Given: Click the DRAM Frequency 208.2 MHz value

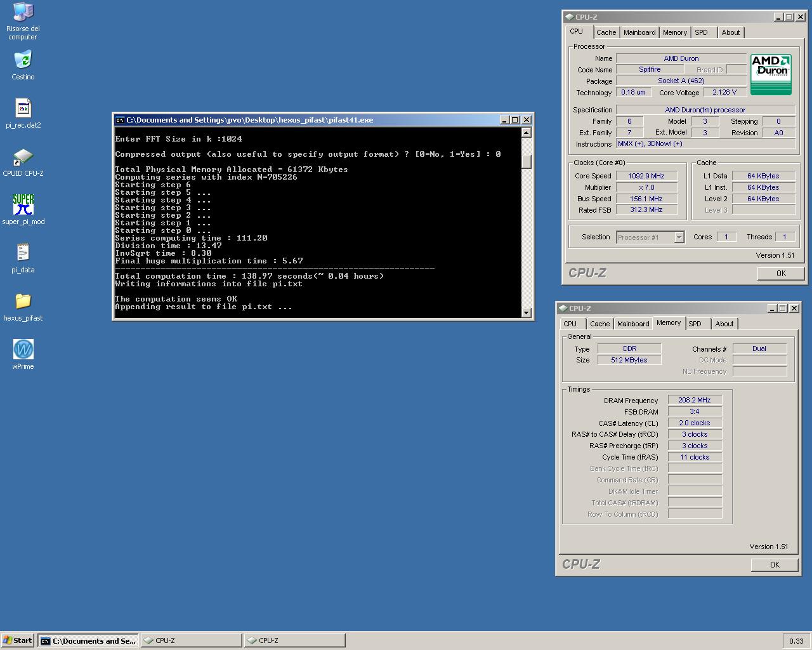Looking at the screenshot, I should (695, 401).
